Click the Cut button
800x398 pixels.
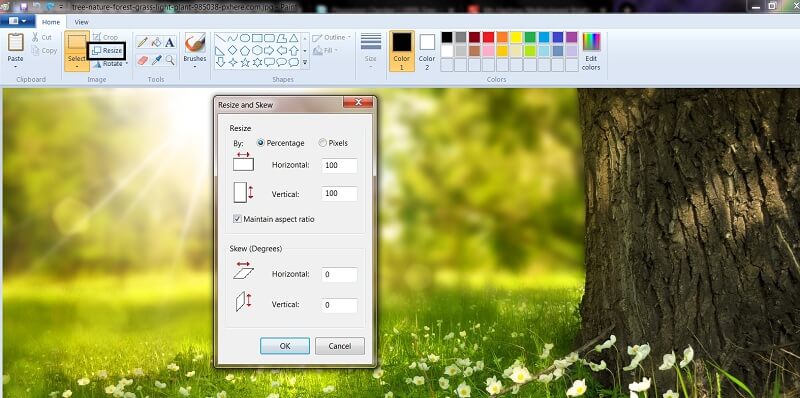pos(41,37)
